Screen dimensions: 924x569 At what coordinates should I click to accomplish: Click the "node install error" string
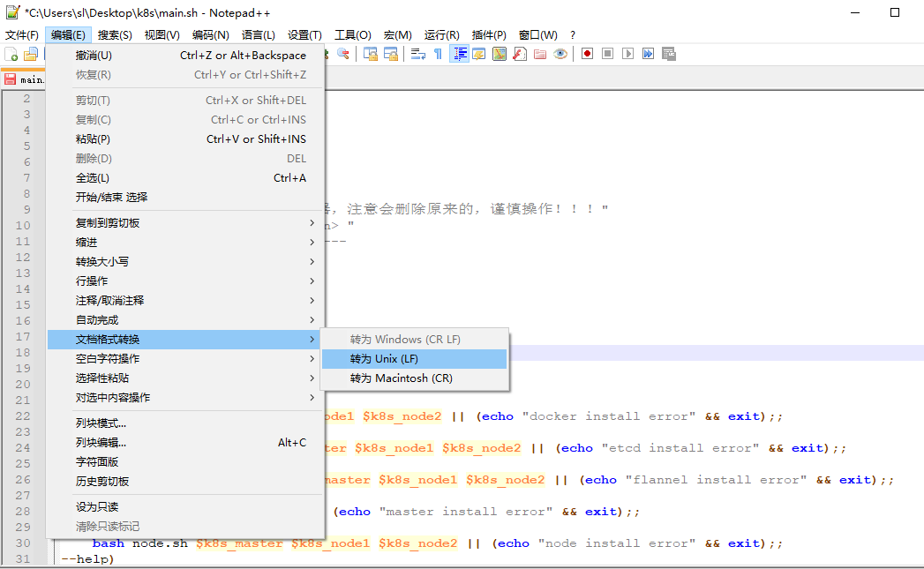pos(617,543)
